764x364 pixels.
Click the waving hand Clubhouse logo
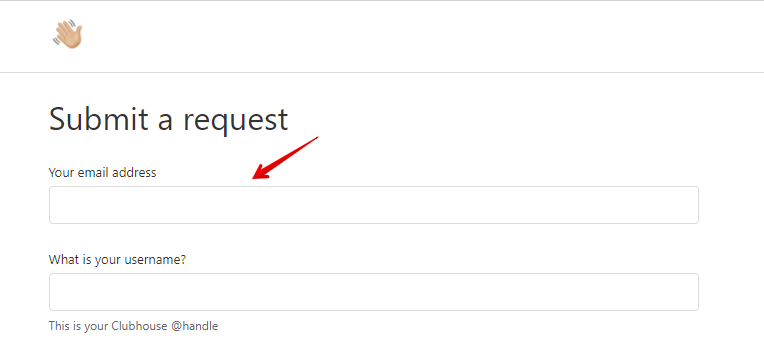pos(68,34)
